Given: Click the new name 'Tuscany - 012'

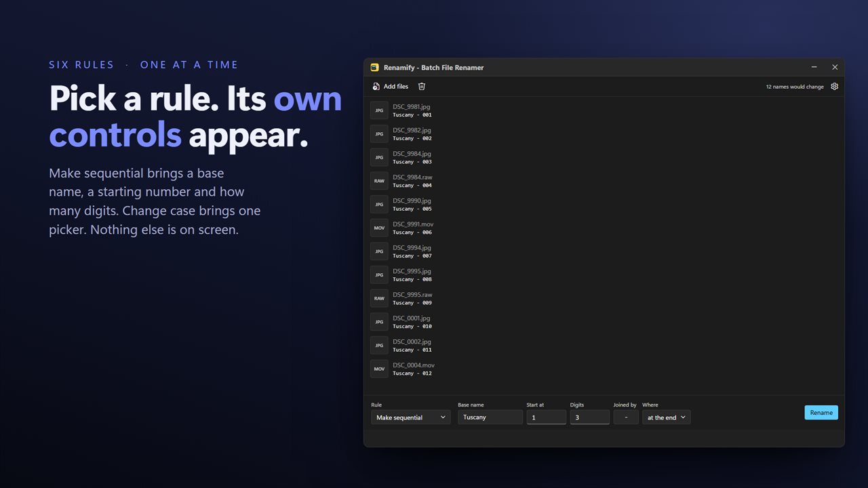Looking at the screenshot, I should 412,373.
